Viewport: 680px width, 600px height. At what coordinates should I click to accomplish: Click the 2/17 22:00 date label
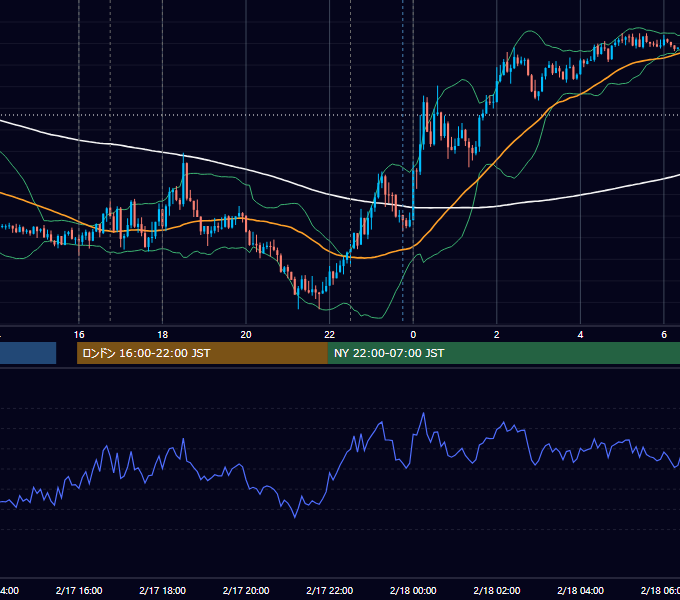(330, 590)
